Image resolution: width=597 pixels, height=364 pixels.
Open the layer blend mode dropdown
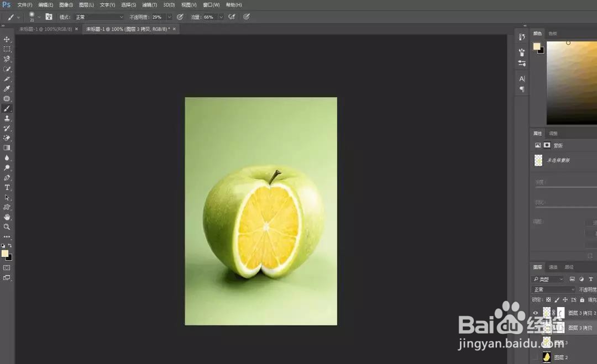click(553, 289)
